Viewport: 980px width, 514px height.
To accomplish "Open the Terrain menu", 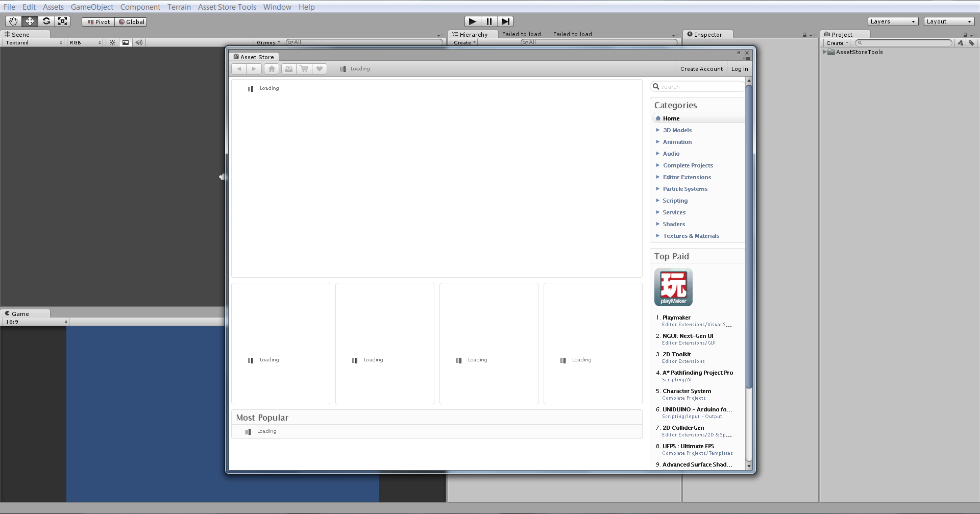I will pyautogui.click(x=179, y=7).
